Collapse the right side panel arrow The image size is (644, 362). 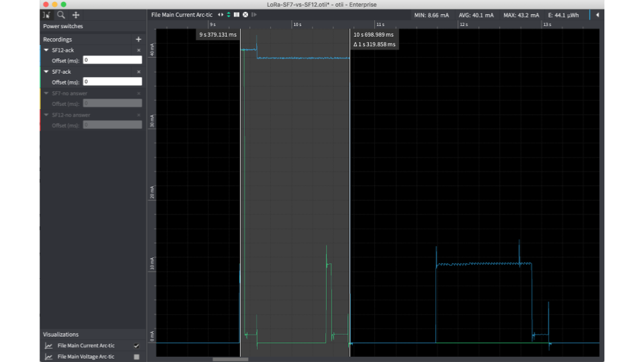click(x=598, y=15)
